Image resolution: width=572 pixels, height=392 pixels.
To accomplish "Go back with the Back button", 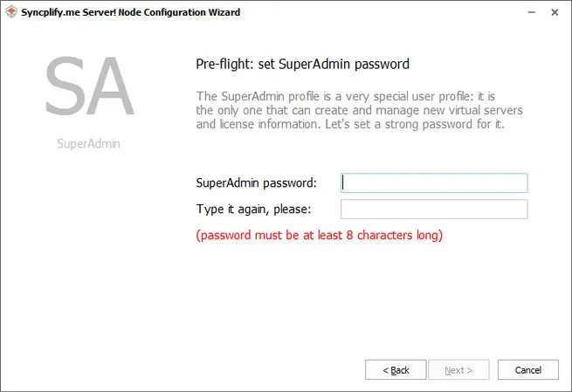I will (396, 370).
